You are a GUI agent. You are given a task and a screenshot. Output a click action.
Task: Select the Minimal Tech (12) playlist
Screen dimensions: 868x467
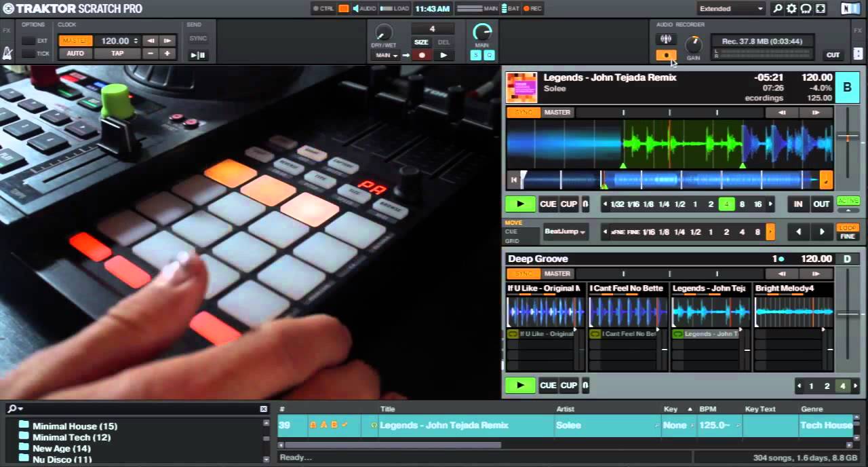coord(71,438)
